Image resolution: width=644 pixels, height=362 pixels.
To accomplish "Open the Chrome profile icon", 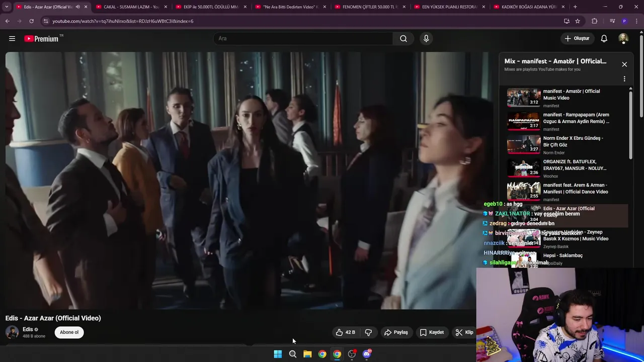I will coord(624,21).
